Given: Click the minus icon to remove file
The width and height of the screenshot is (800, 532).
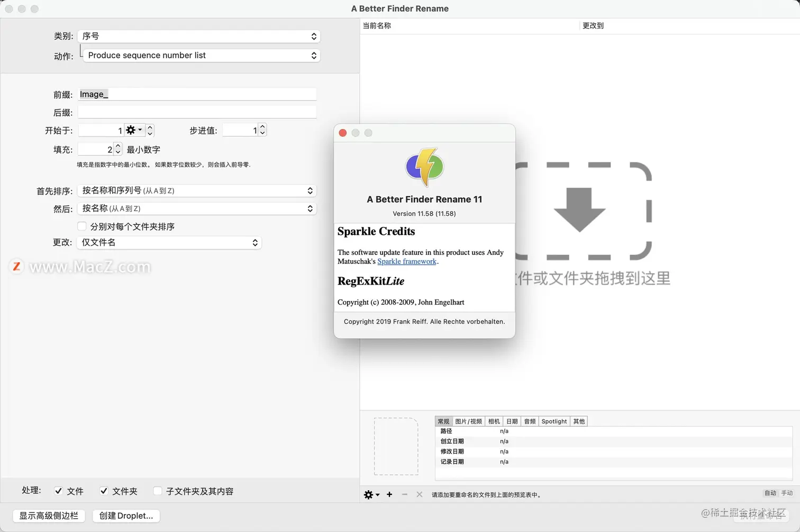Looking at the screenshot, I should click(x=405, y=494).
